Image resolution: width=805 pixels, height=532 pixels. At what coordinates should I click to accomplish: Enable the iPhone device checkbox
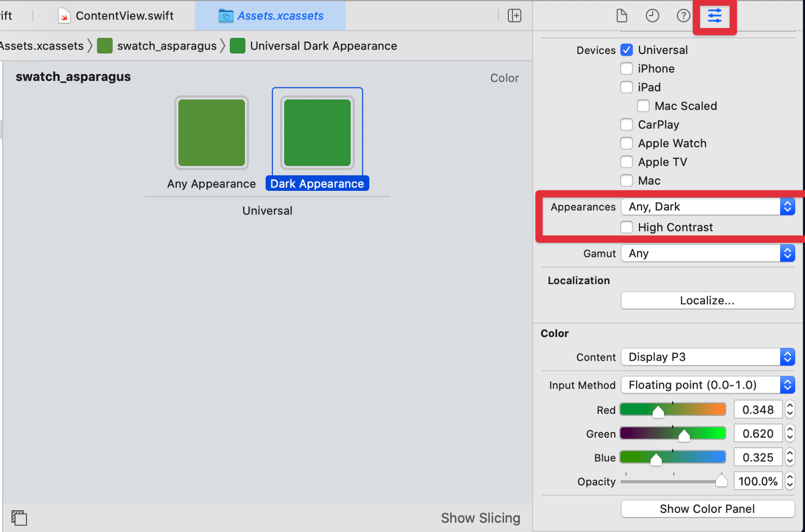(x=626, y=68)
